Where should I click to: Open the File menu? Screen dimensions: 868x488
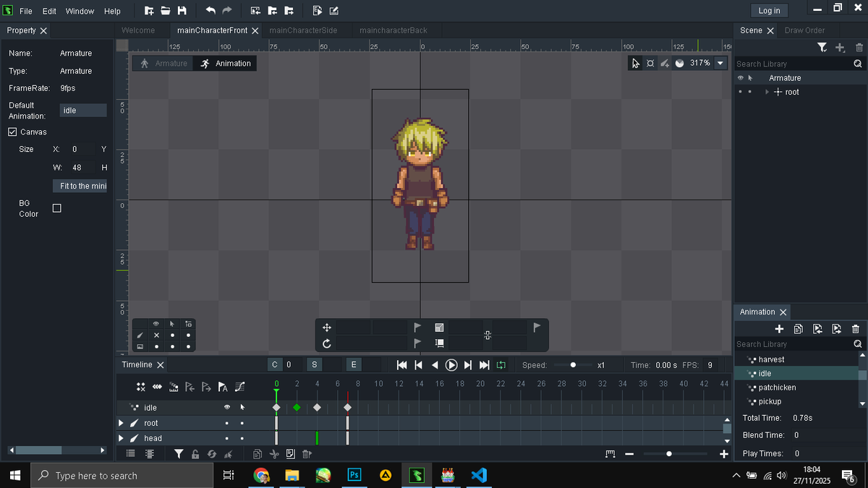point(25,11)
